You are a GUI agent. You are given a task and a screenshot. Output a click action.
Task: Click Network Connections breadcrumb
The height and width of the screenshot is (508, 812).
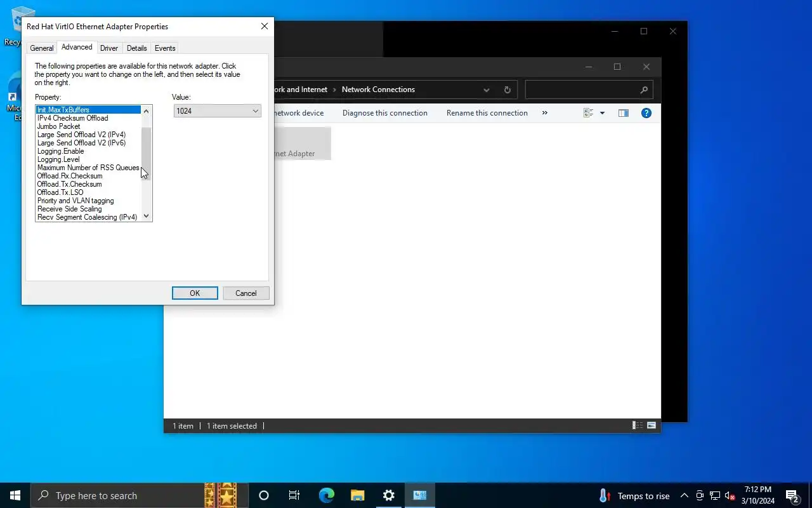378,90
